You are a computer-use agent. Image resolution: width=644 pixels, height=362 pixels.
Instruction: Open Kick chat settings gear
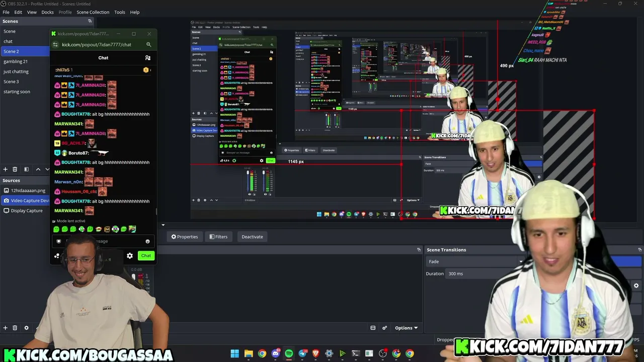point(130,255)
